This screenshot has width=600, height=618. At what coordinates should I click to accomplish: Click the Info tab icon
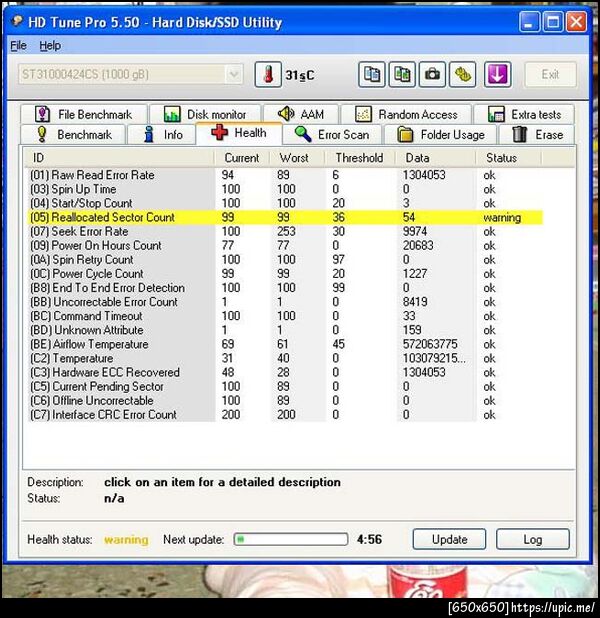(149, 134)
